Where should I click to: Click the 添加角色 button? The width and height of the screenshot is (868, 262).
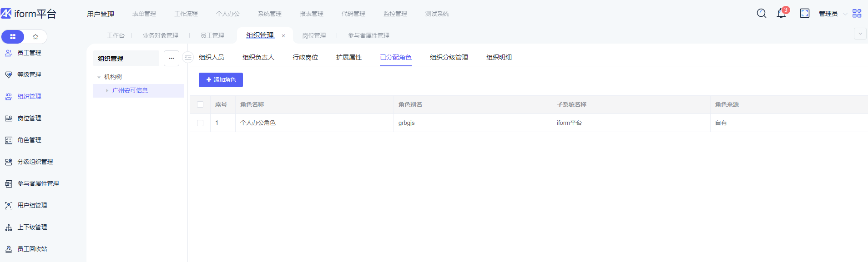tap(221, 80)
